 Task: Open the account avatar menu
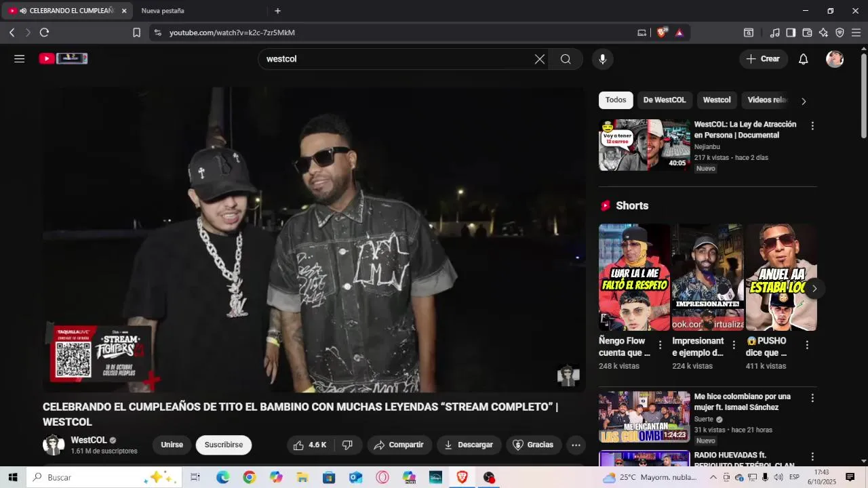tap(835, 59)
